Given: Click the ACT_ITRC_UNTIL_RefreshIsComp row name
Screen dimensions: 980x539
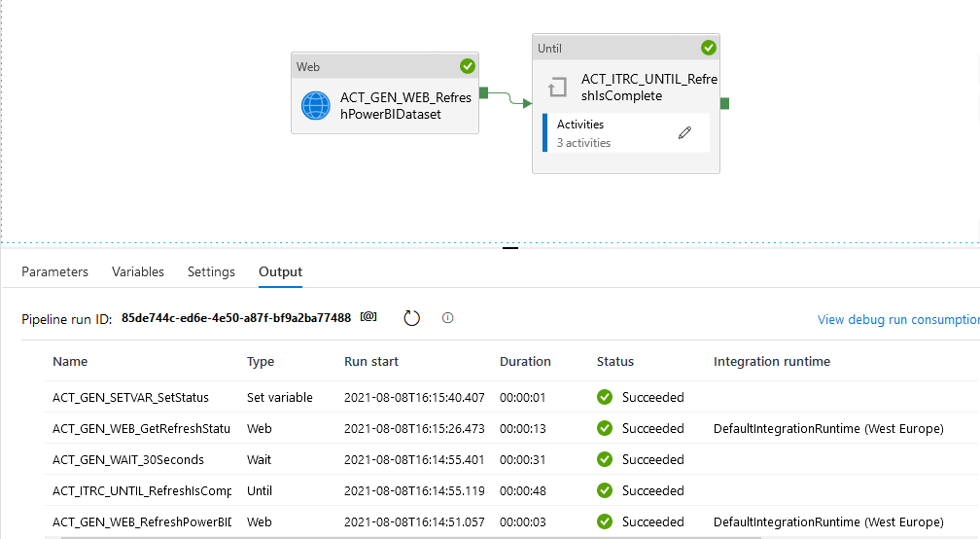Looking at the screenshot, I should tap(142, 491).
